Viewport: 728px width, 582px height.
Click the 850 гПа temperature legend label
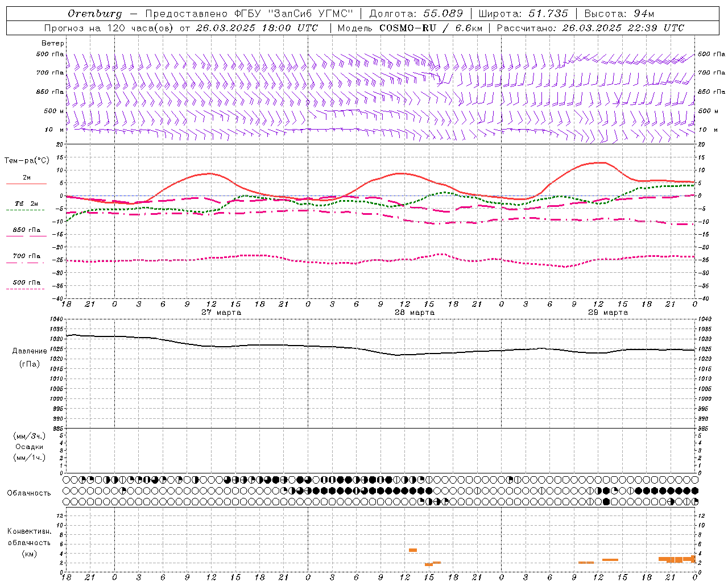[x=27, y=230]
